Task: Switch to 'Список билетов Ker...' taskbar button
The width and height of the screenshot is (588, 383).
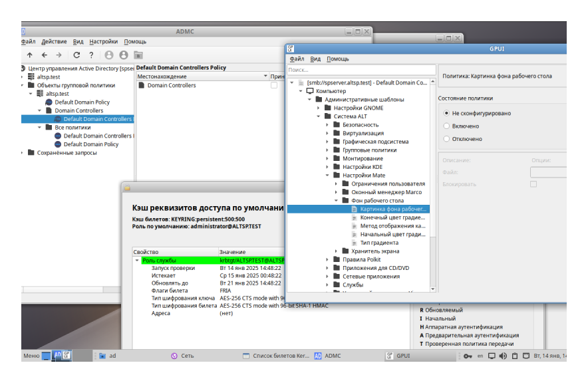Action: pos(276,356)
